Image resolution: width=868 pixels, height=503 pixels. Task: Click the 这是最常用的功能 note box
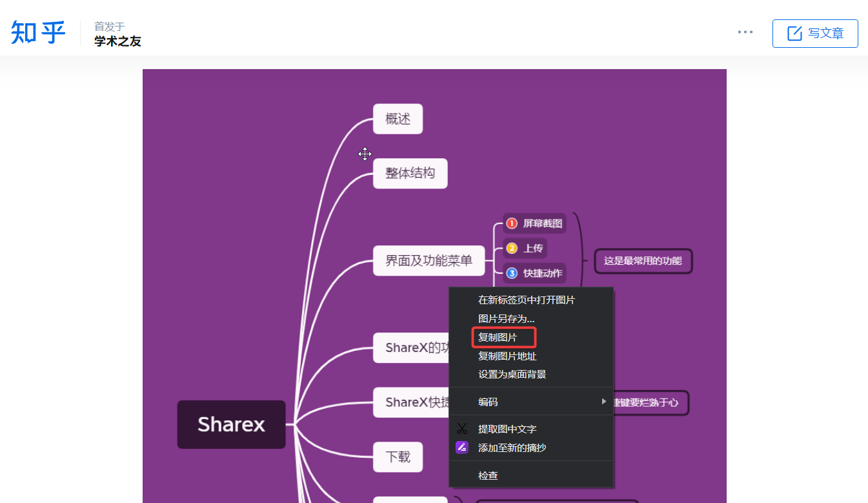(x=643, y=262)
